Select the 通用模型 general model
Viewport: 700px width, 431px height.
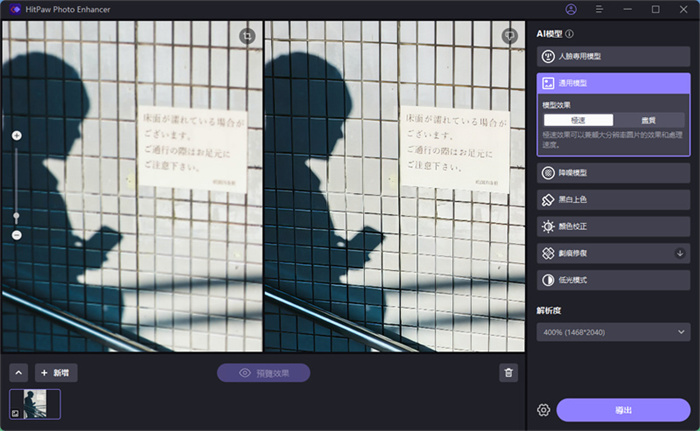(613, 83)
